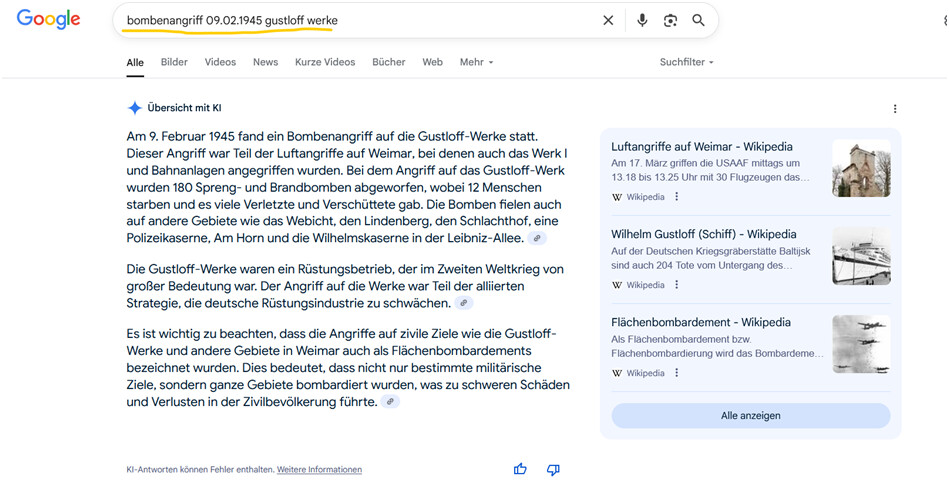Open the Kurze Videos tab
Image resolution: width=949 pixels, height=485 pixels.
pos(325,62)
